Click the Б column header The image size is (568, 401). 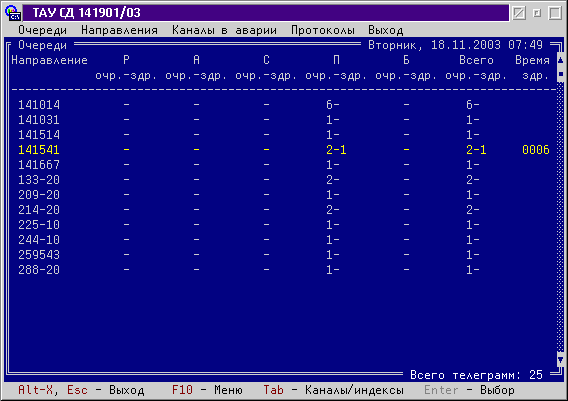(406, 60)
